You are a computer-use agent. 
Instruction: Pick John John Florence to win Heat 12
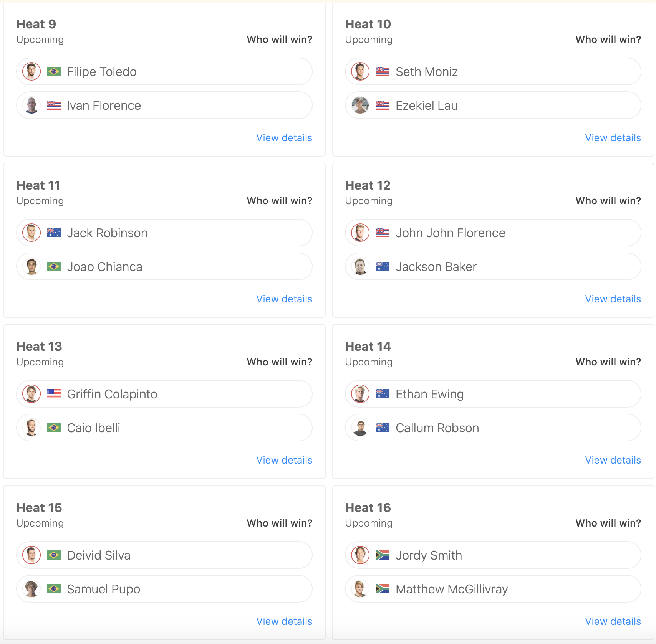[x=493, y=233]
